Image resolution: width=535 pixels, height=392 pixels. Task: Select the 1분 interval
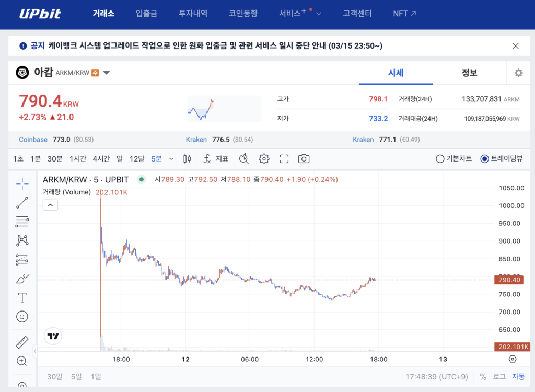(35, 159)
